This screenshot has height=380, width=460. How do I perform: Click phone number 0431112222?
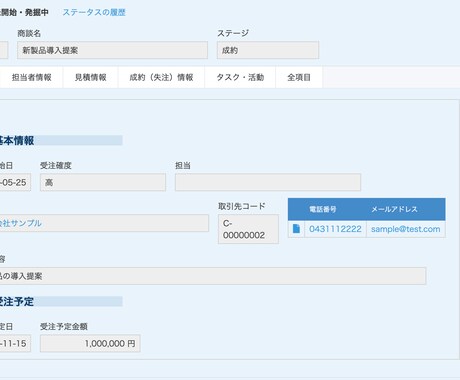(x=335, y=229)
